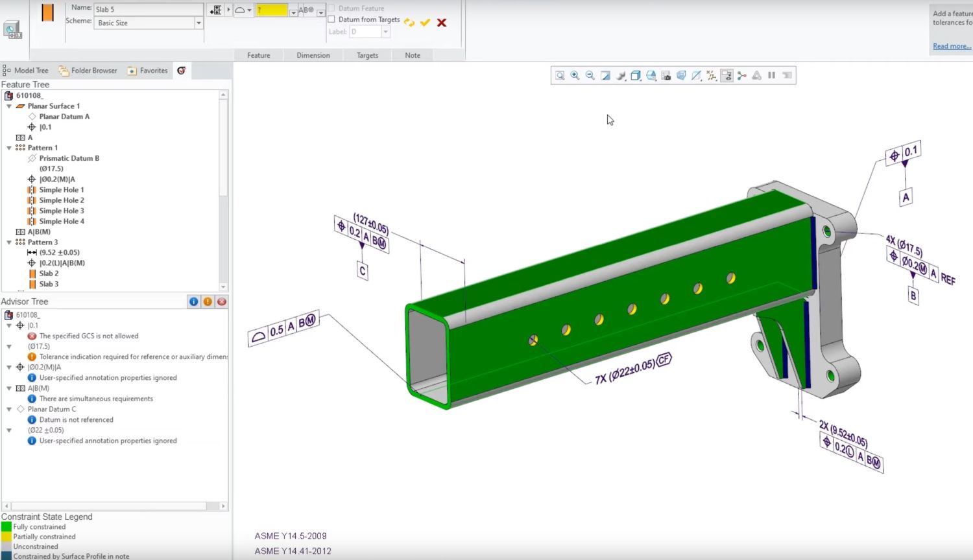Cancel with the red X icon
The width and height of the screenshot is (973, 560).
coord(442,23)
